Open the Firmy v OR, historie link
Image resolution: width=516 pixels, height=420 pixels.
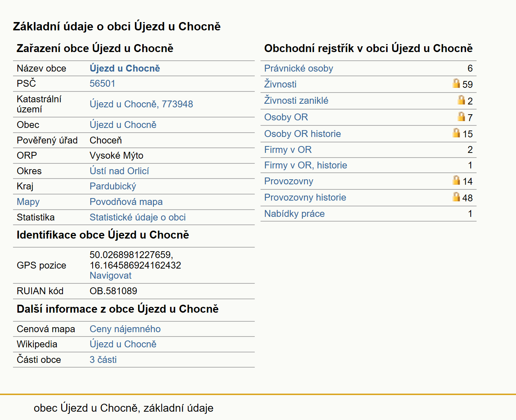tap(305, 165)
